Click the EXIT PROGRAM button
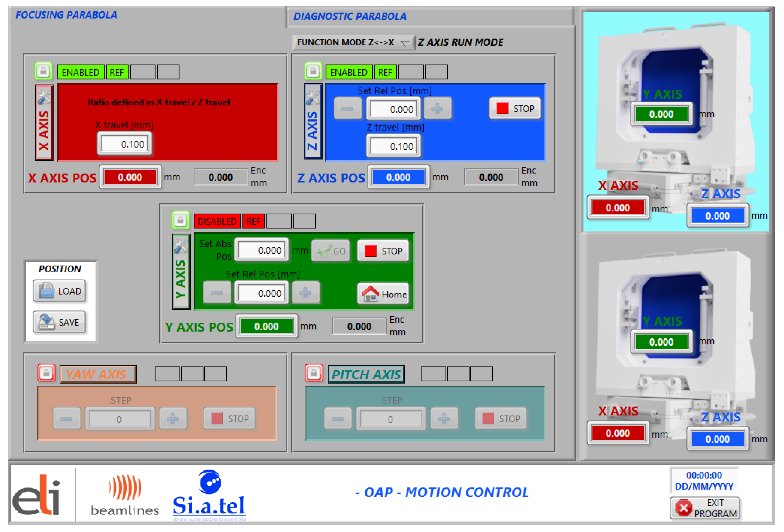The height and width of the screenshot is (532, 784). click(705, 508)
